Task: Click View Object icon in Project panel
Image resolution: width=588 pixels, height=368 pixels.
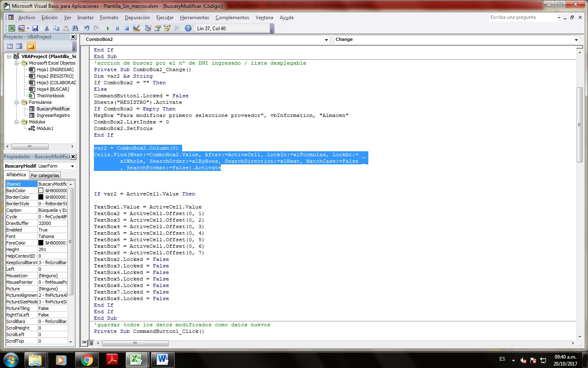Action: 19,46
